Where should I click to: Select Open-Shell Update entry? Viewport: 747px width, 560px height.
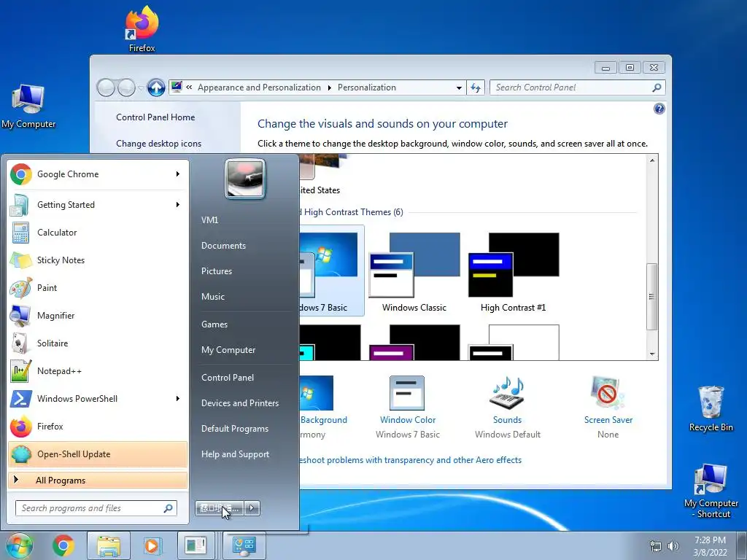[98, 454]
